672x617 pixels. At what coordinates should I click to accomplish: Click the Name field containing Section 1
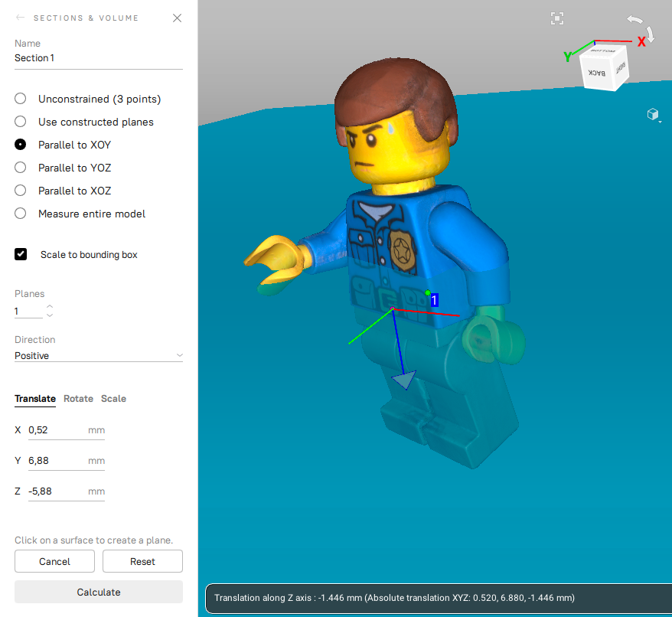point(99,58)
